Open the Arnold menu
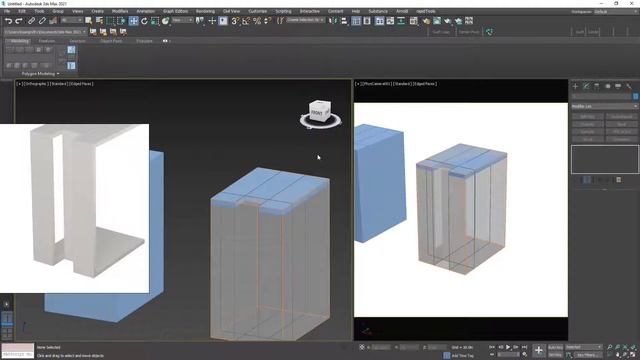The image size is (640, 360). coord(402,11)
